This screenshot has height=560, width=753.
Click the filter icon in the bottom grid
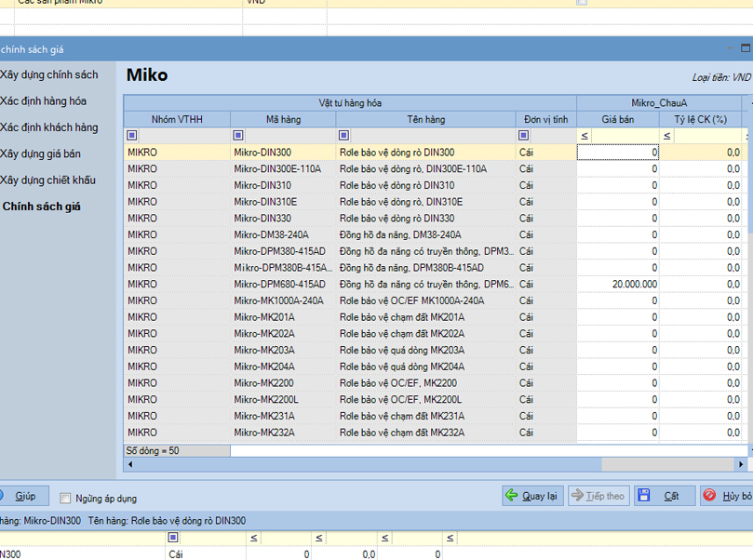tap(173, 538)
